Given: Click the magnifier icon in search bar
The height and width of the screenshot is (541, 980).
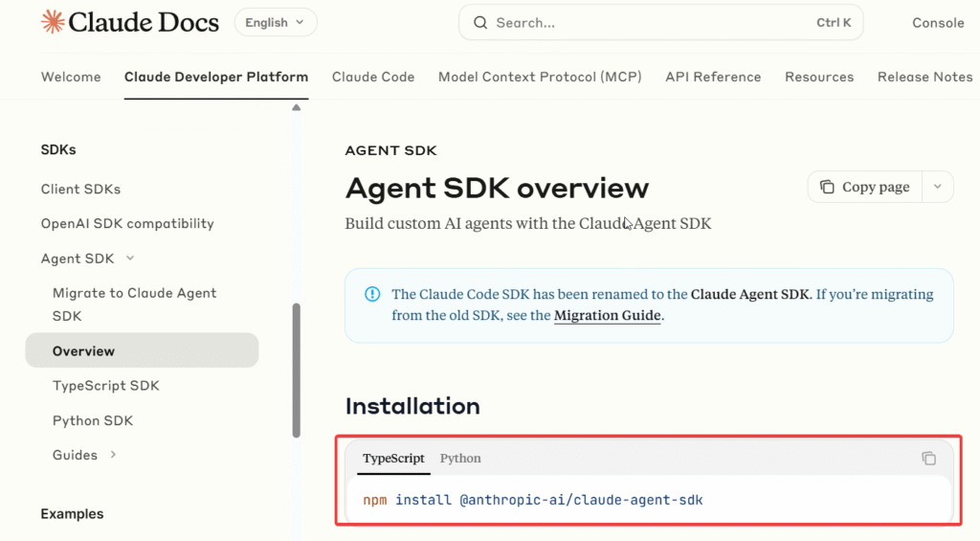Looking at the screenshot, I should 480,23.
